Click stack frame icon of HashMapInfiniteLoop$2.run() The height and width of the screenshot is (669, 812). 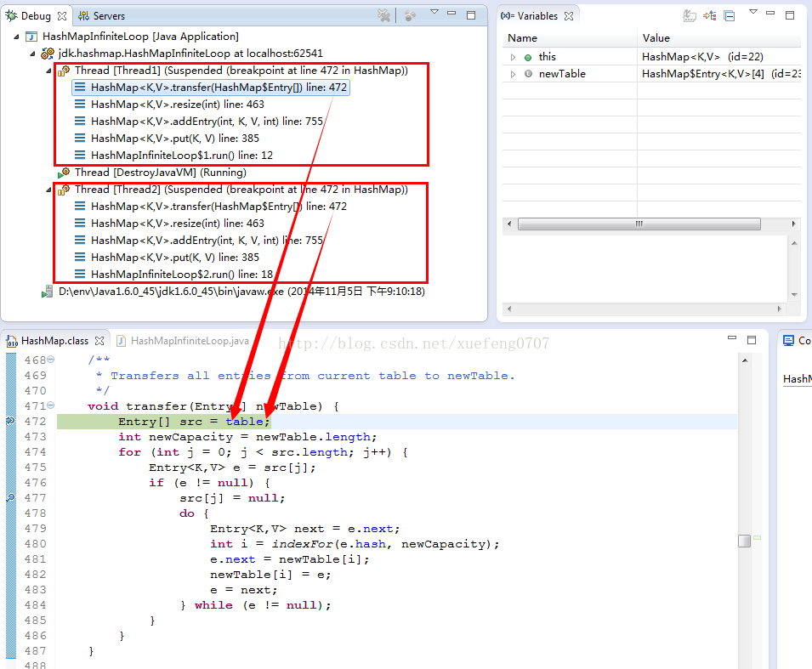[80, 274]
